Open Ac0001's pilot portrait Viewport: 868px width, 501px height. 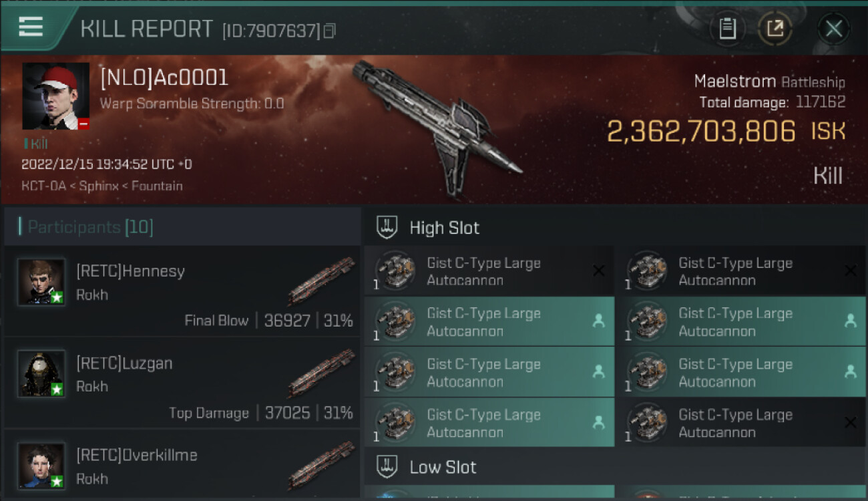[x=56, y=96]
